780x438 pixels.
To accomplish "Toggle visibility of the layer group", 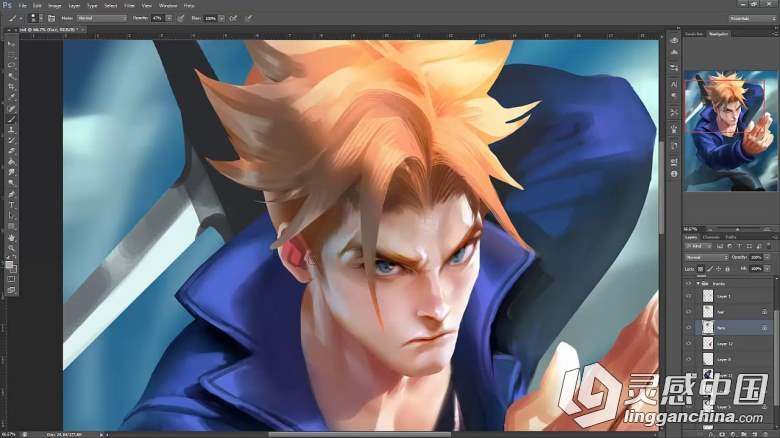I will click(x=689, y=283).
